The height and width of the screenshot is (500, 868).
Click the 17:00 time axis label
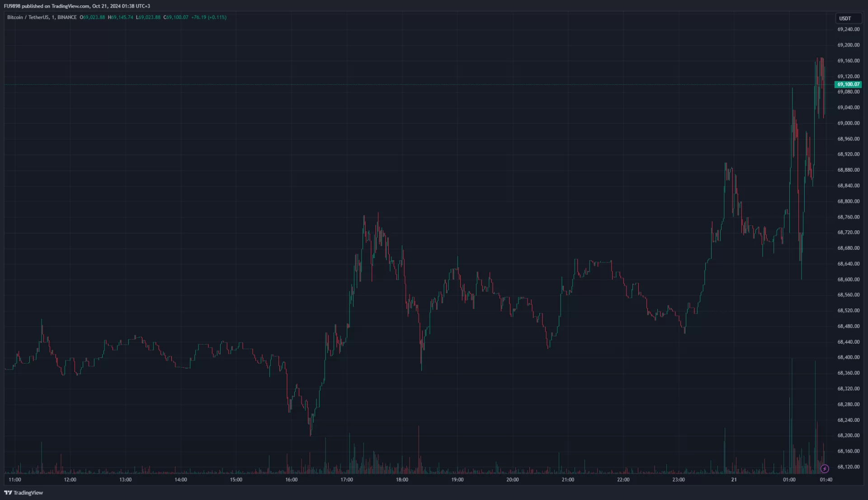(347, 480)
